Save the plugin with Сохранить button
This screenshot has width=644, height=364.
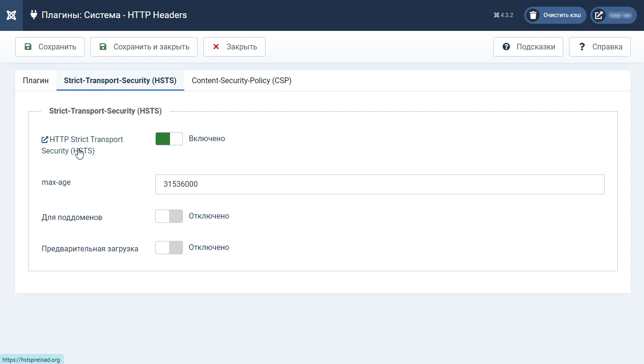tap(50, 47)
